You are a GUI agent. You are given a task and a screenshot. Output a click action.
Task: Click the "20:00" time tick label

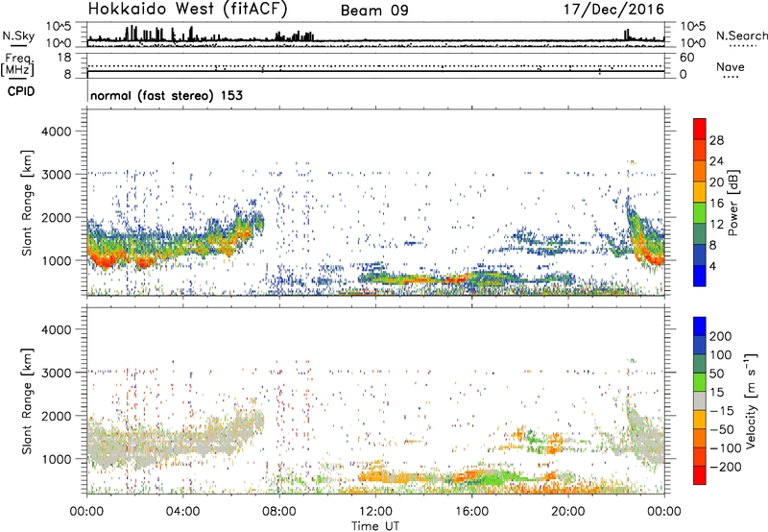point(567,512)
